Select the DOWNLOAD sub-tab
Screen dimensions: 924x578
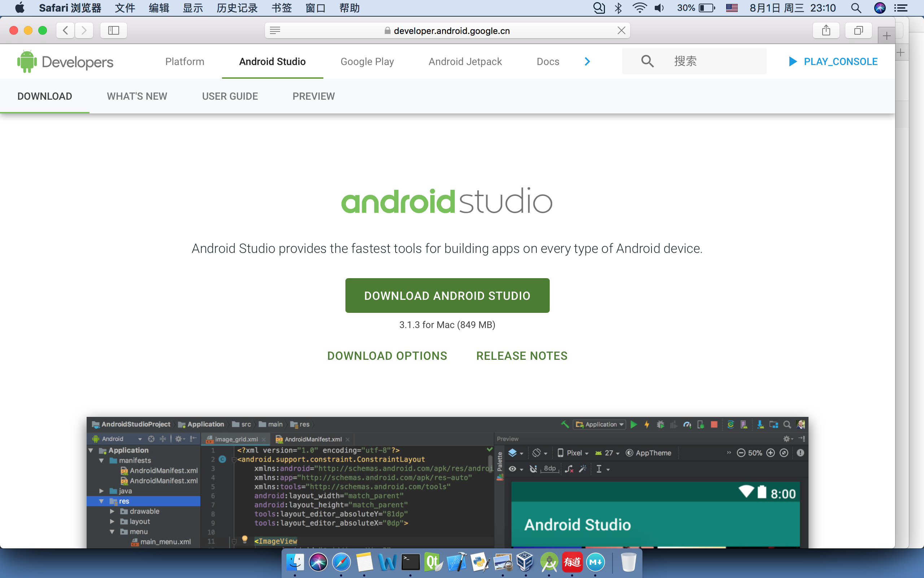point(45,96)
